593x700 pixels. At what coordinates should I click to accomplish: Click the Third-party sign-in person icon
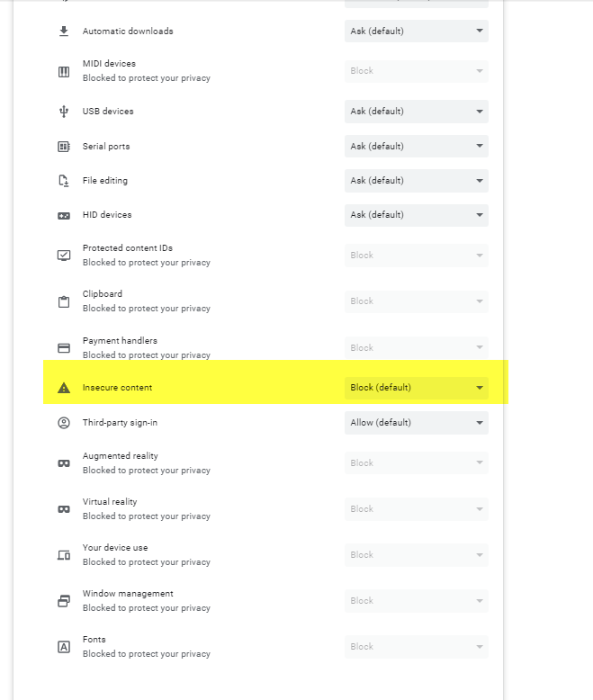click(x=64, y=422)
